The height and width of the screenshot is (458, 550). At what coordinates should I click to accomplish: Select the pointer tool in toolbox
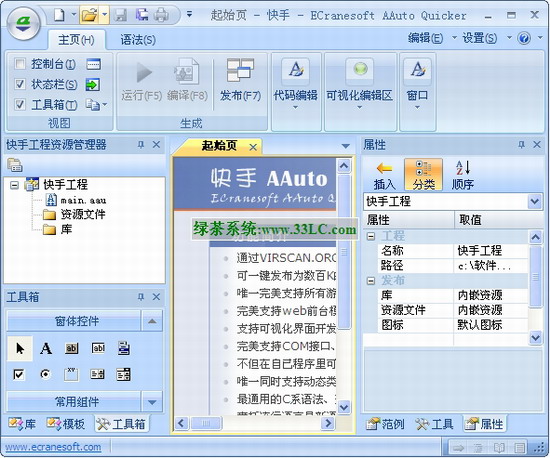pos(20,349)
